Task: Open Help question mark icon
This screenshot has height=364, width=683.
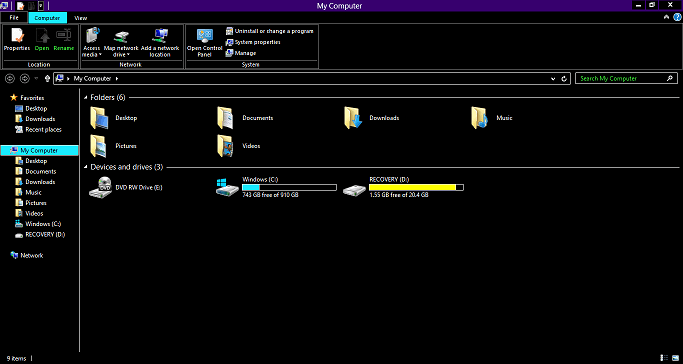Action: [x=677, y=17]
